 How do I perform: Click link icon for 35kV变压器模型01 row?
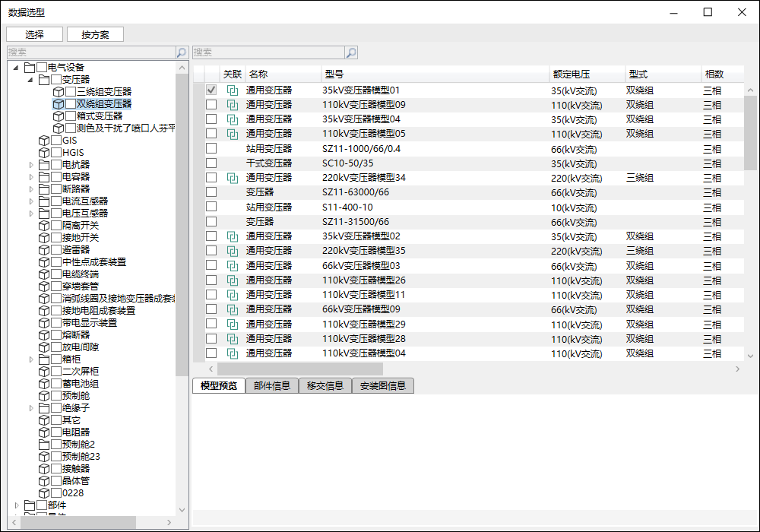233,90
